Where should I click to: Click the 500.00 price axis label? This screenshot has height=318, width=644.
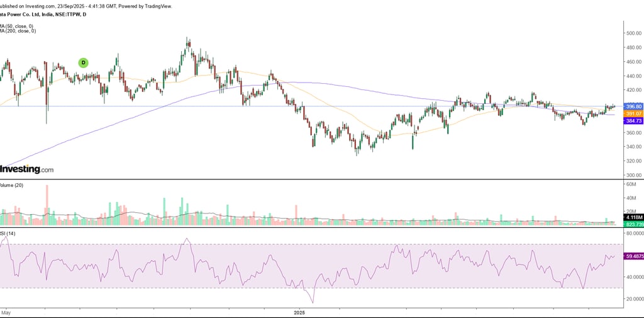pyautogui.click(x=634, y=33)
